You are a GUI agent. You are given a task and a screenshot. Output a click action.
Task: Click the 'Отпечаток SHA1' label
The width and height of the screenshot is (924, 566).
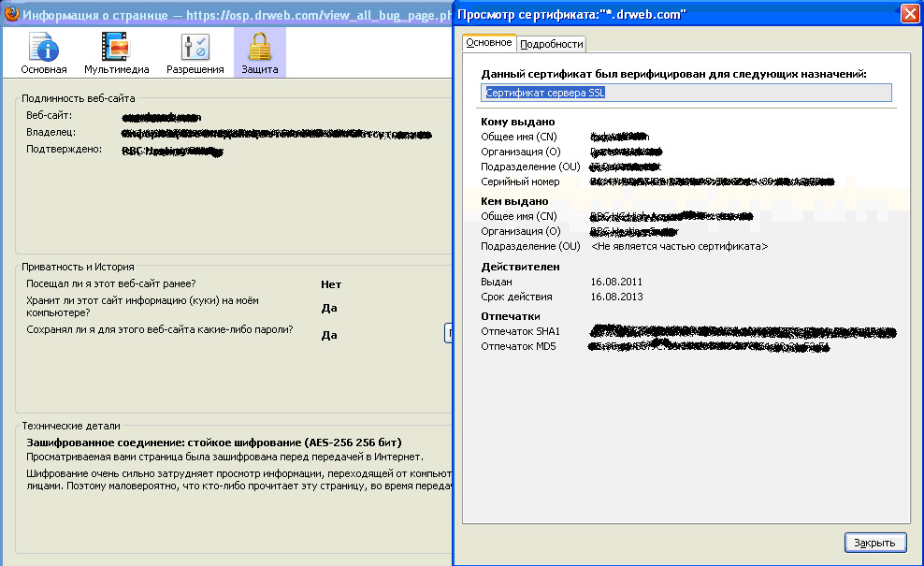pyautogui.click(x=520, y=331)
